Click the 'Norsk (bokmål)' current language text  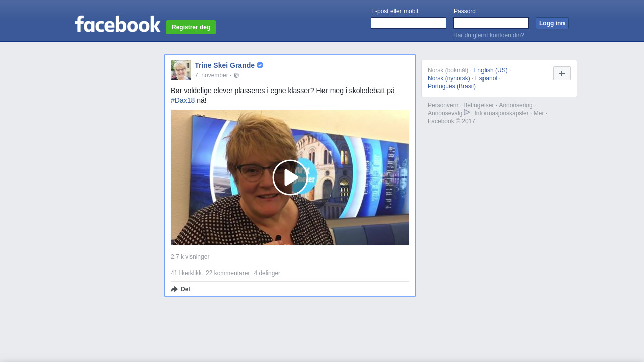pos(448,70)
